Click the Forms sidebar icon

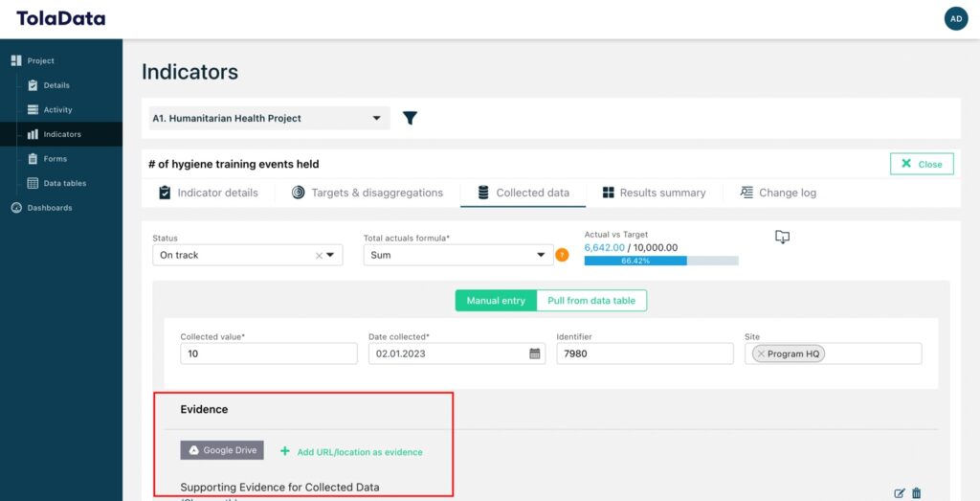pyautogui.click(x=33, y=159)
